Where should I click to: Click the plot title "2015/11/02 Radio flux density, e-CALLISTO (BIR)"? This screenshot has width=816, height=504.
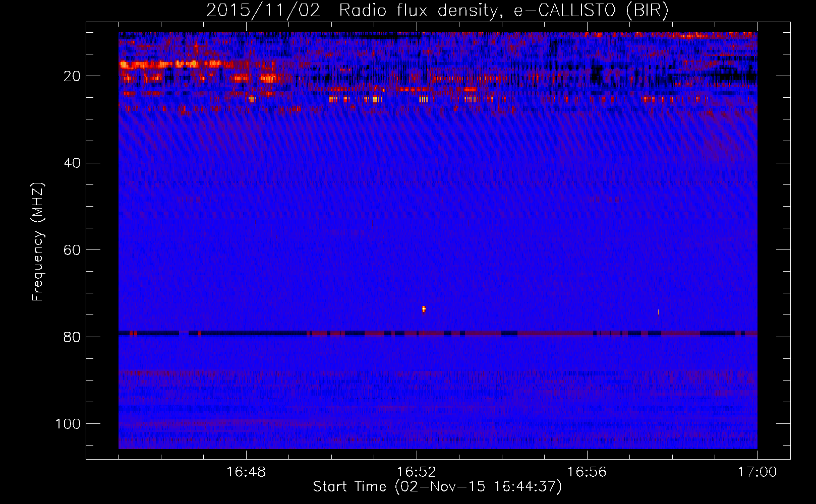437,11
